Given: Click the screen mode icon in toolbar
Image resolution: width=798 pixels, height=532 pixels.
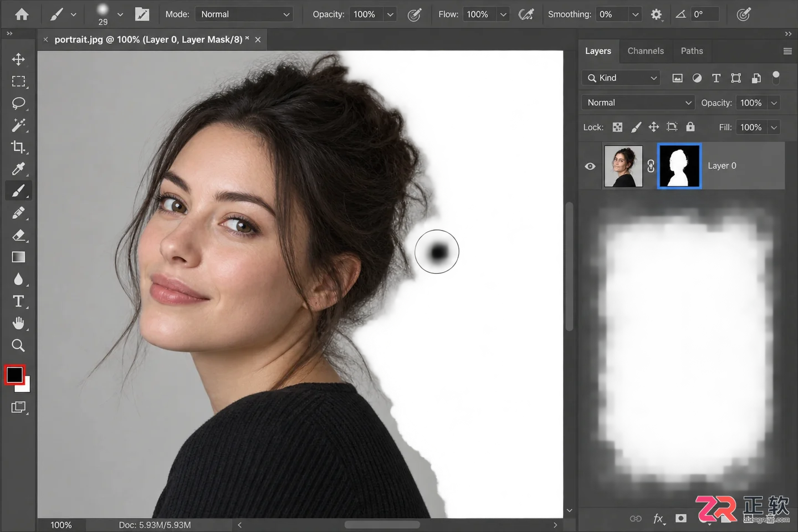Looking at the screenshot, I should coord(18,407).
